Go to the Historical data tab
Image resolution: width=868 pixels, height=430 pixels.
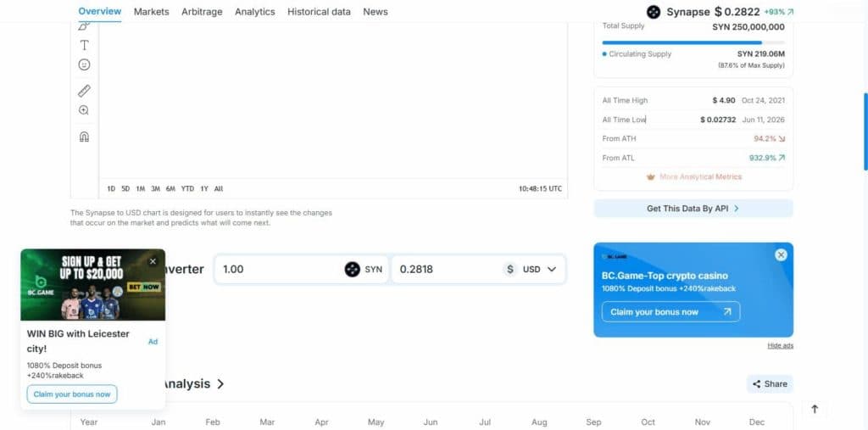[319, 12]
